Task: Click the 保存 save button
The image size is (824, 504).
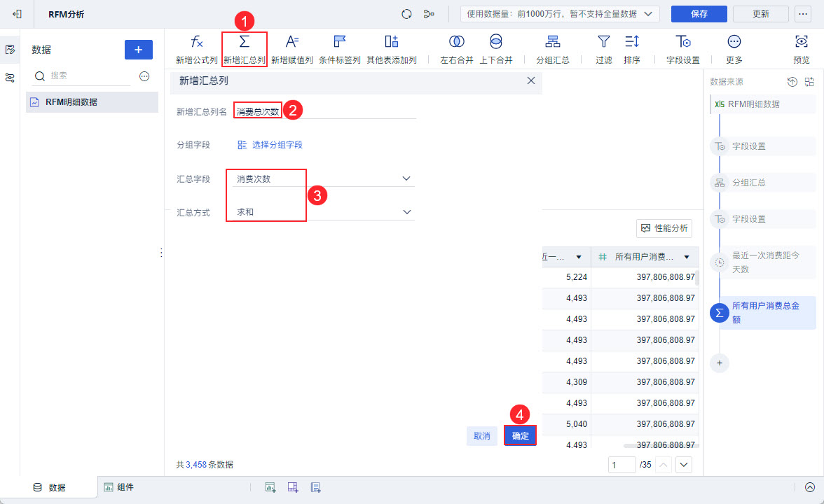Action: [699, 14]
